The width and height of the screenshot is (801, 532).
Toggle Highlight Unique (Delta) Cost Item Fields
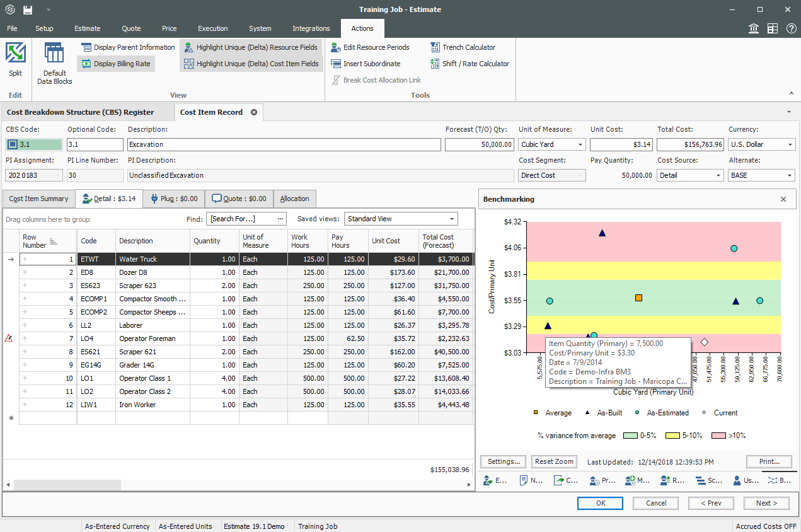pos(251,64)
